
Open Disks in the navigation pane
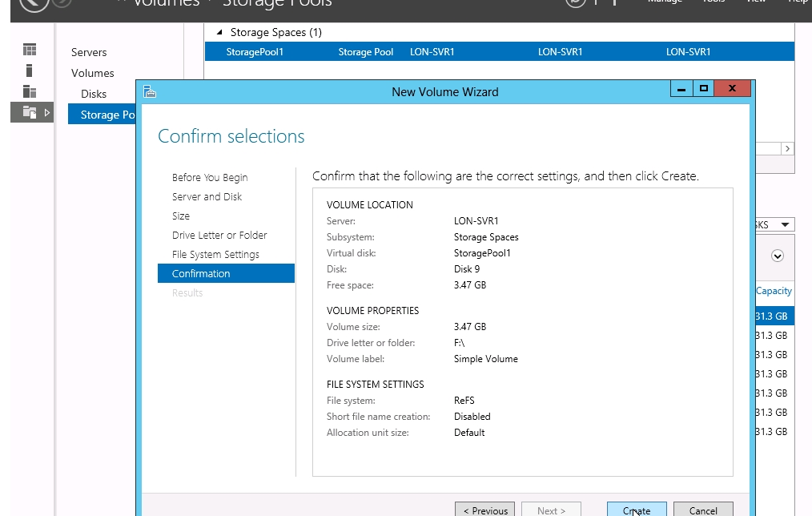click(x=94, y=94)
